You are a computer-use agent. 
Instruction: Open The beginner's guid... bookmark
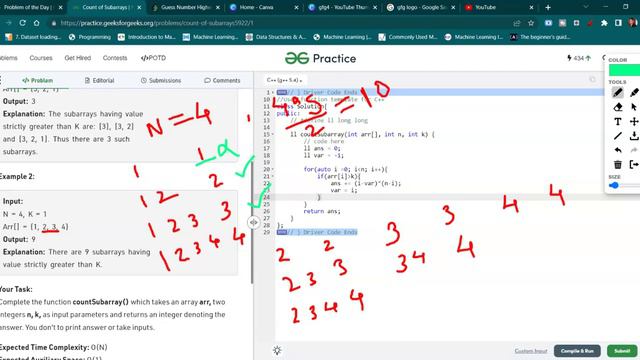(x=540, y=37)
